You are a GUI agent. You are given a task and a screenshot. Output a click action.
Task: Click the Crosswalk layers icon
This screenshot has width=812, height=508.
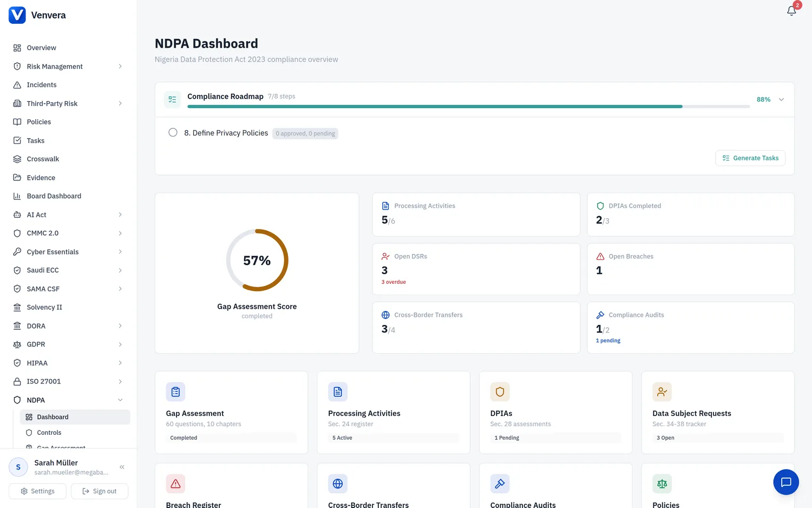[x=17, y=159]
